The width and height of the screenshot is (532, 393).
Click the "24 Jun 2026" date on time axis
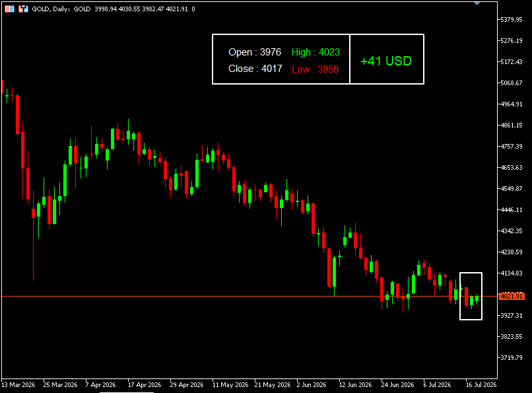coord(397,385)
